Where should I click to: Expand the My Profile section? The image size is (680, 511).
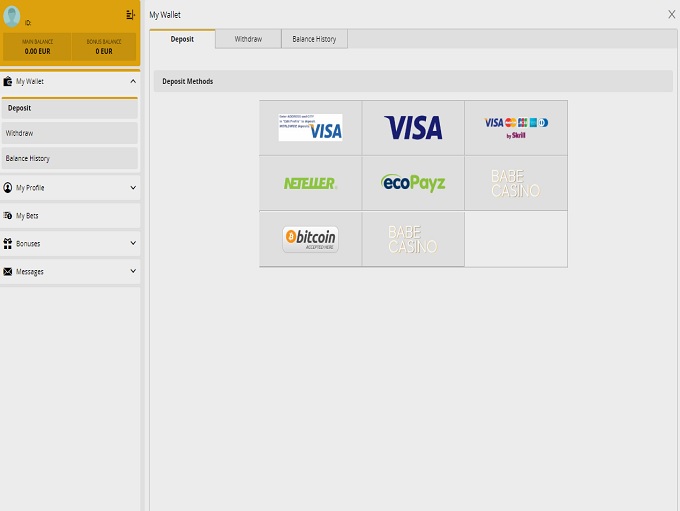pyautogui.click(x=133, y=187)
